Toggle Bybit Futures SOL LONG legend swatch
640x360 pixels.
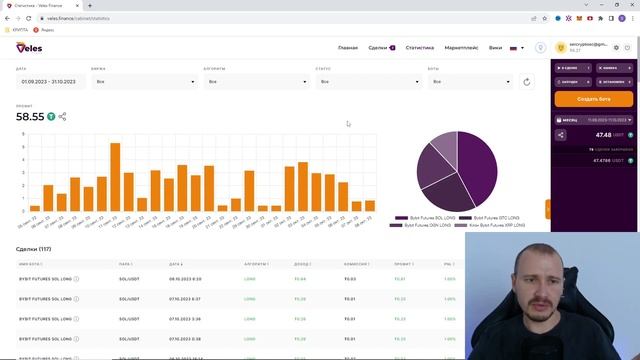point(401,218)
